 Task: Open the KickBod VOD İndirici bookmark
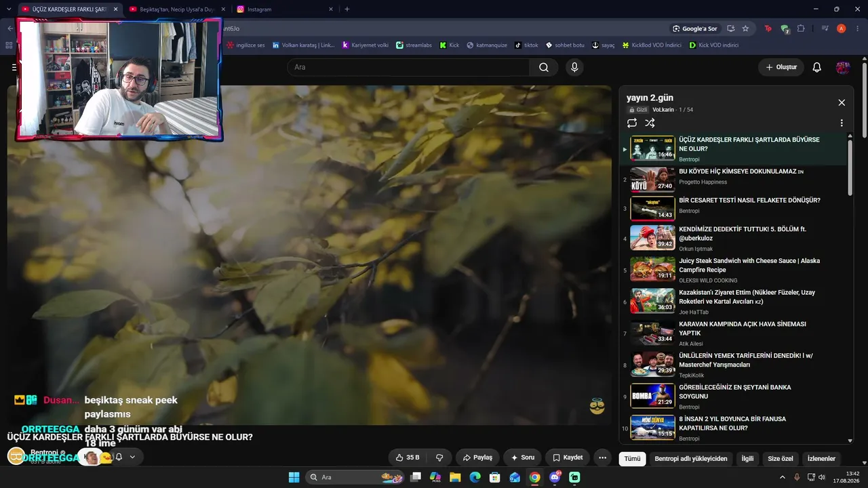pyautogui.click(x=652, y=45)
